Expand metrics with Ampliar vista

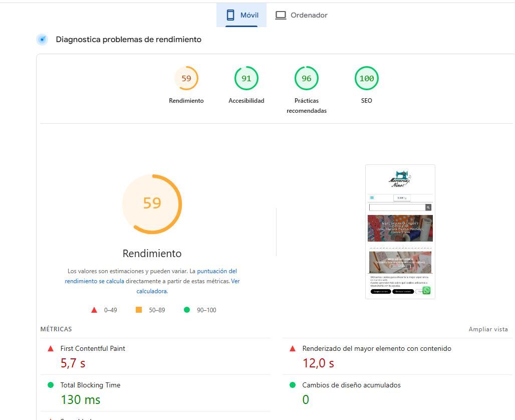(x=488, y=329)
